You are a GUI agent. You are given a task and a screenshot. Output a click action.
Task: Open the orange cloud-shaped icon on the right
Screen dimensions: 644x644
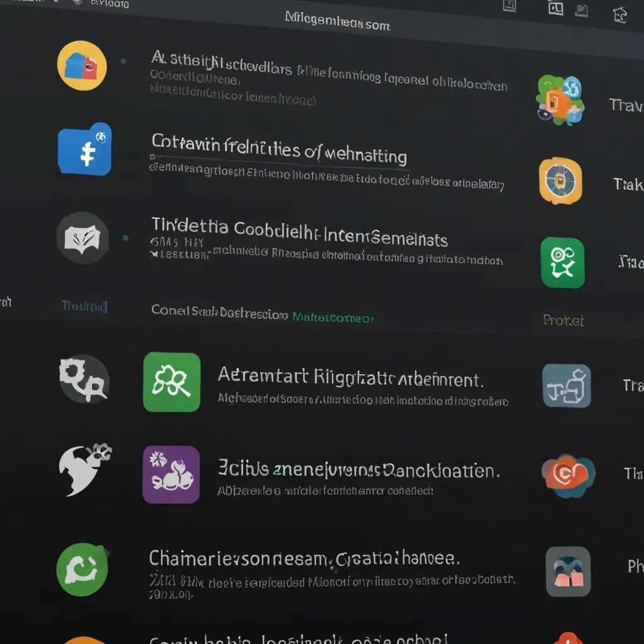pos(568,475)
